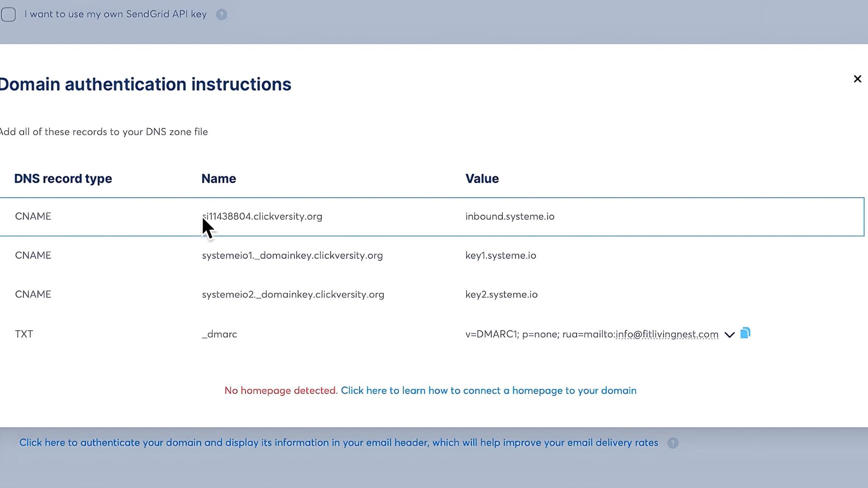This screenshot has width=868, height=488.
Task: Select the key1.systeme.io value
Action: coord(501,256)
